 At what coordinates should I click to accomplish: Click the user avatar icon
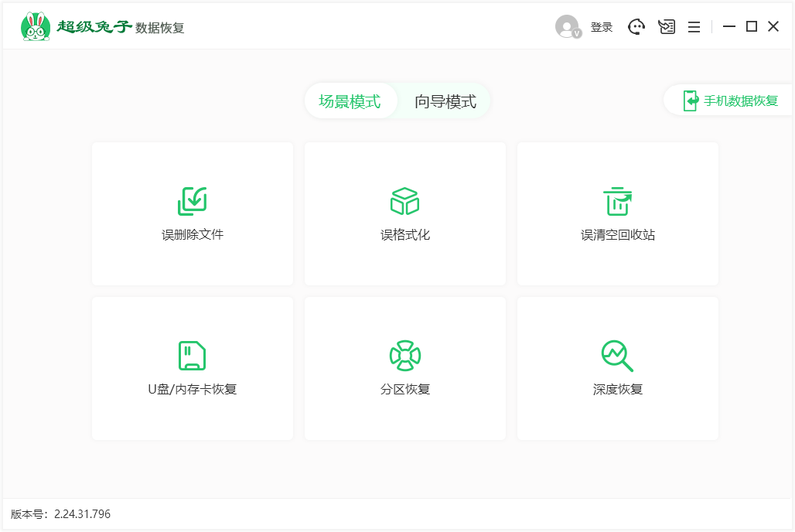[565, 26]
